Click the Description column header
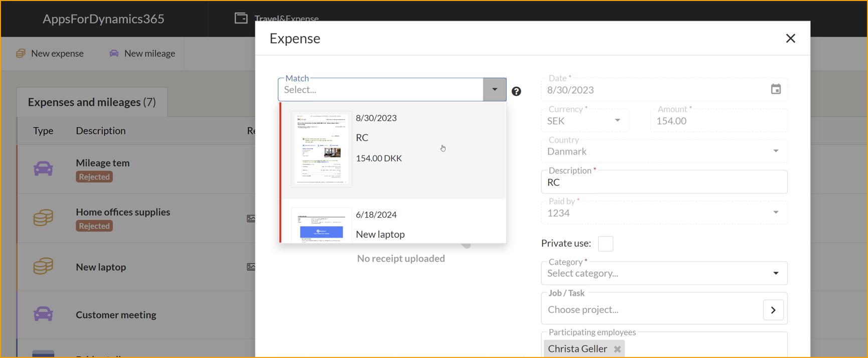This screenshot has height=358, width=868. point(101,130)
